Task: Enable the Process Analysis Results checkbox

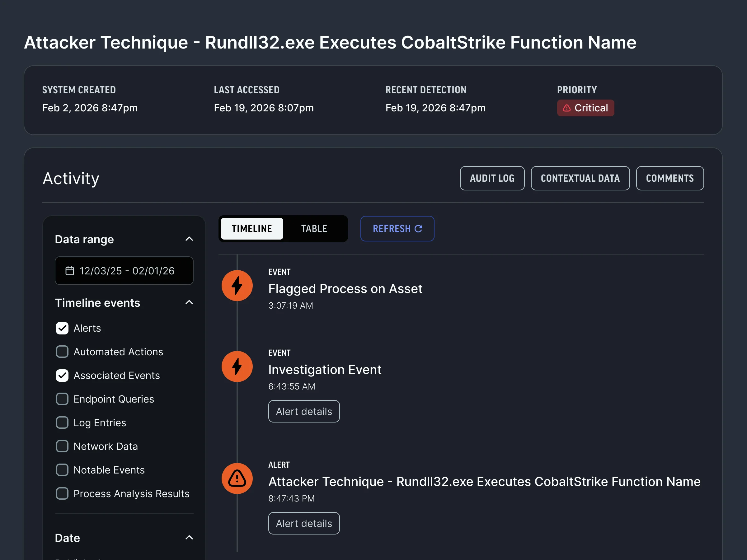Action: click(62, 493)
